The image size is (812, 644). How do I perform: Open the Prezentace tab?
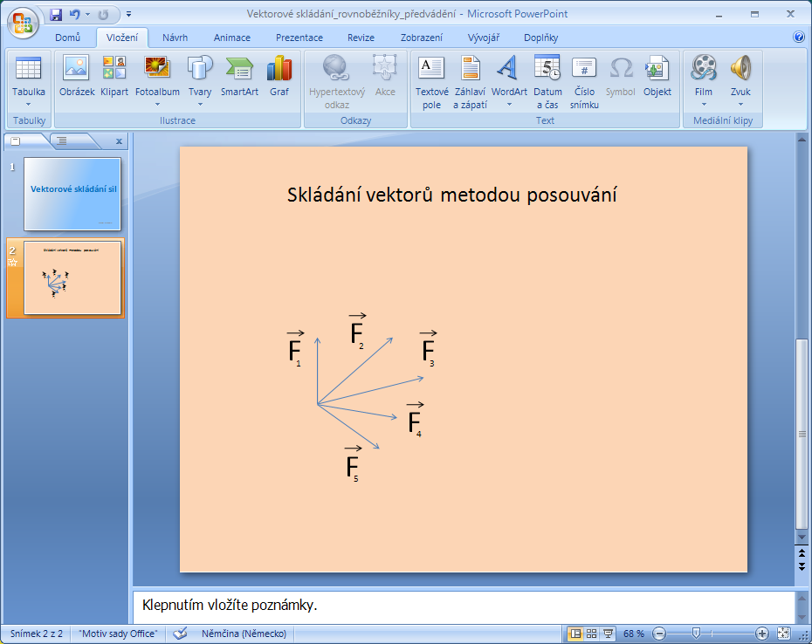point(299,38)
